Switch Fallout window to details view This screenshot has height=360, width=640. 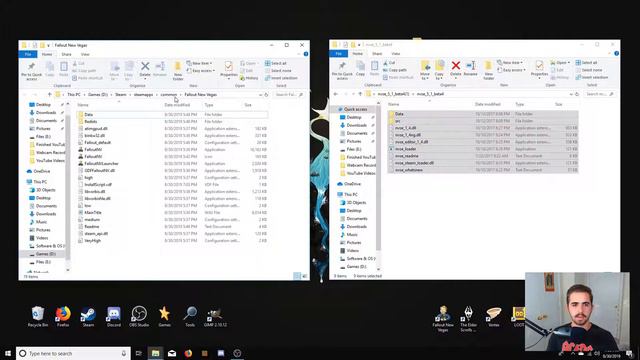click(297, 276)
